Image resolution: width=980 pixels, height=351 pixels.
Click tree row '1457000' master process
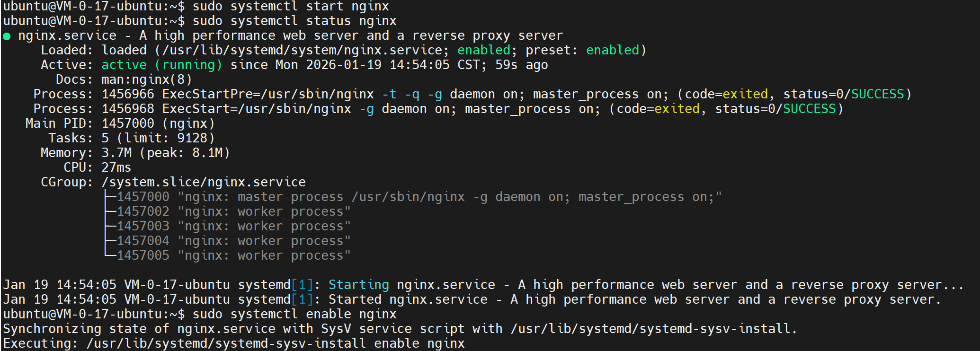(x=419, y=197)
